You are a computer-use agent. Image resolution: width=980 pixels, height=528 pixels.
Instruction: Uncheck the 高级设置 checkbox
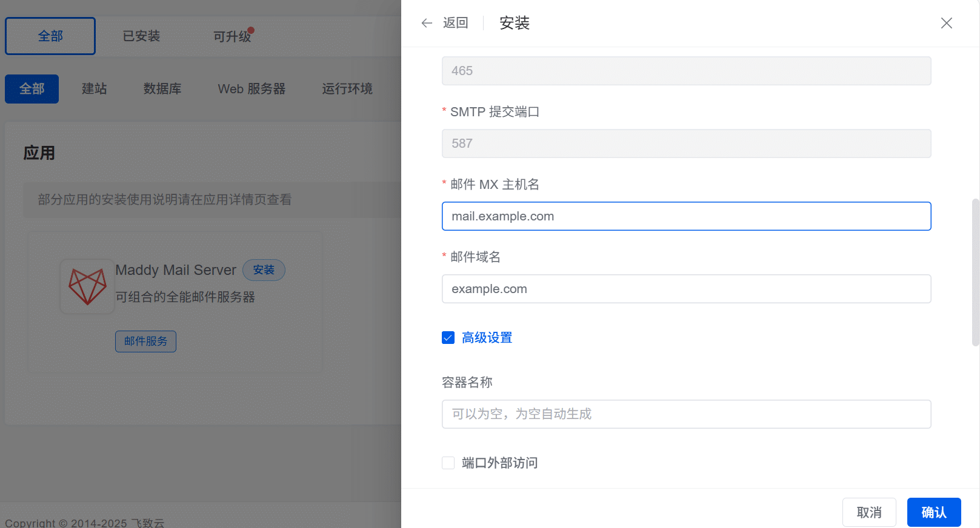(x=448, y=337)
